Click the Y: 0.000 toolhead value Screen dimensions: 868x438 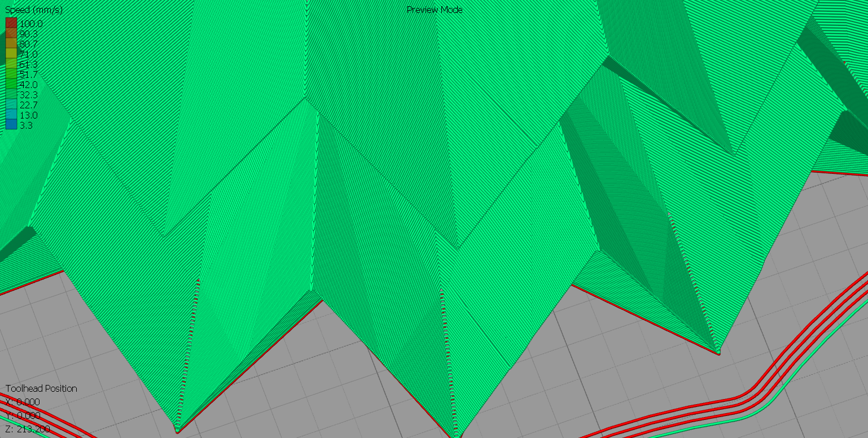[x=23, y=415]
